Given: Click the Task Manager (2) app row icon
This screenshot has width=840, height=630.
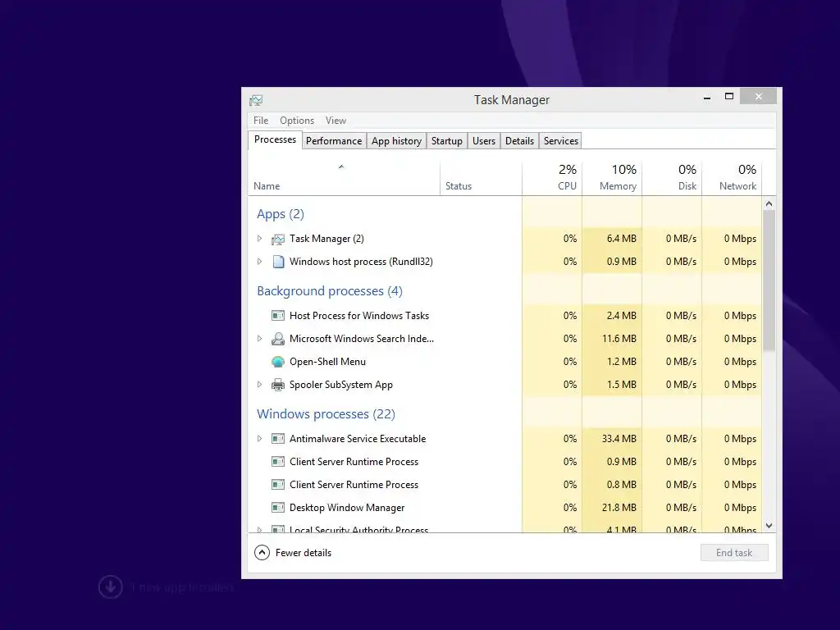Looking at the screenshot, I should click(278, 239).
